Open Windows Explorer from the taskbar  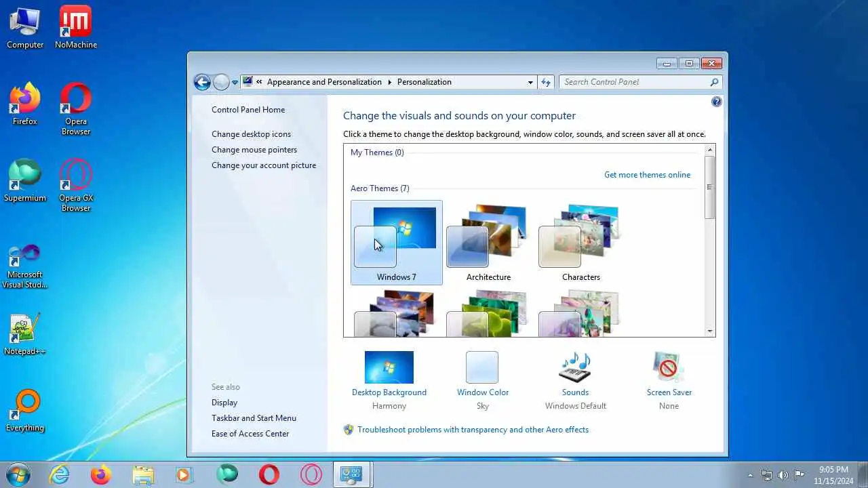tap(143, 474)
